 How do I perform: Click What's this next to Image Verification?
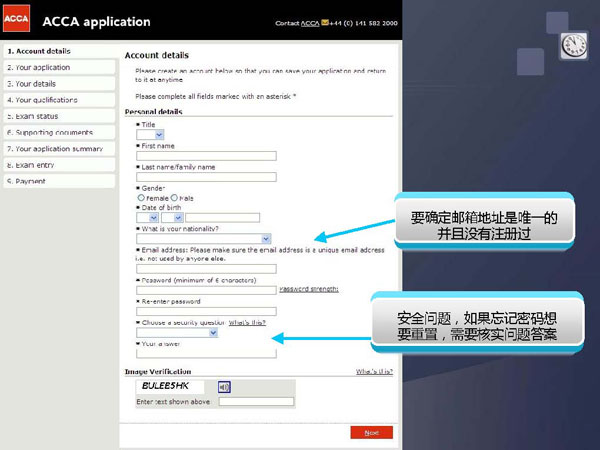tap(374, 371)
